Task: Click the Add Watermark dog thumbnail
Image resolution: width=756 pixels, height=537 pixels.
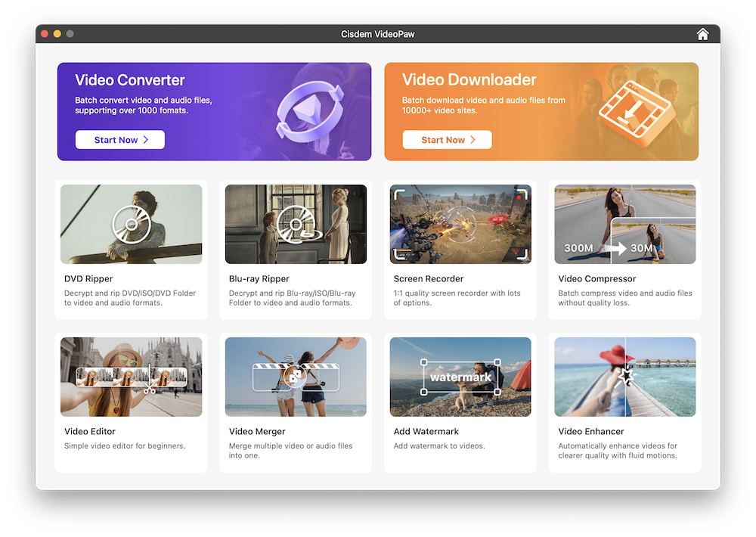Action: (460, 377)
